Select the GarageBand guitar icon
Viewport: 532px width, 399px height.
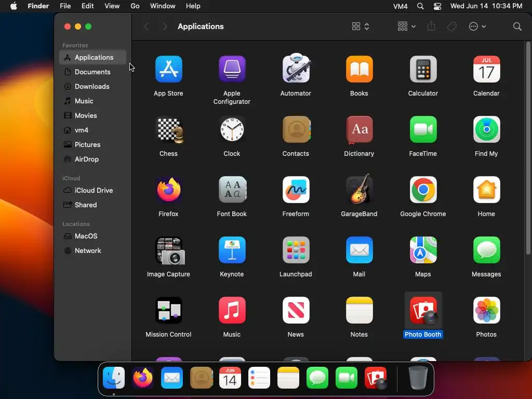coord(360,189)
